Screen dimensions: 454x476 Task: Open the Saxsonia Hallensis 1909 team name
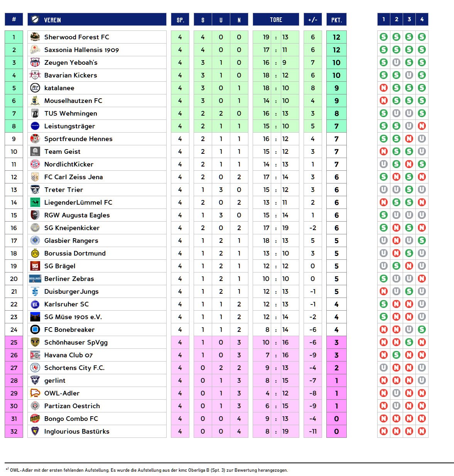coord(81,50)
